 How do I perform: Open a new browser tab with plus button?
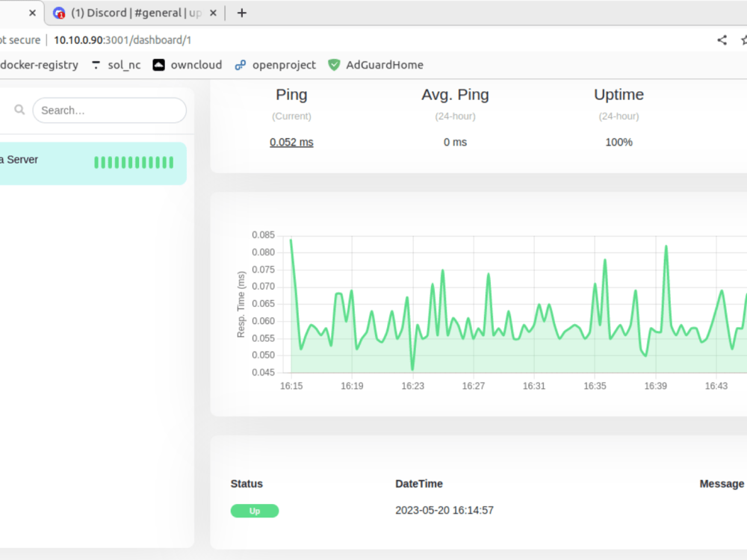(241, 13)
